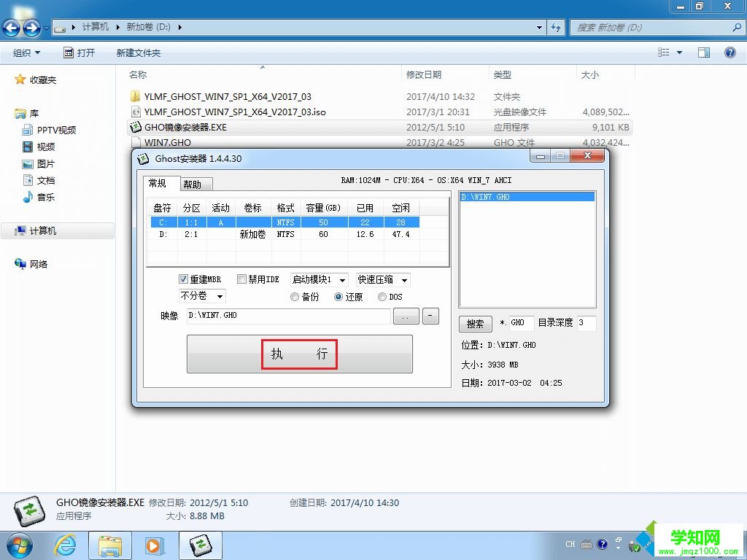Enable the 禁用IDE checkbox
The width and height of the screenshot is (747, 560).
point(241,280)
